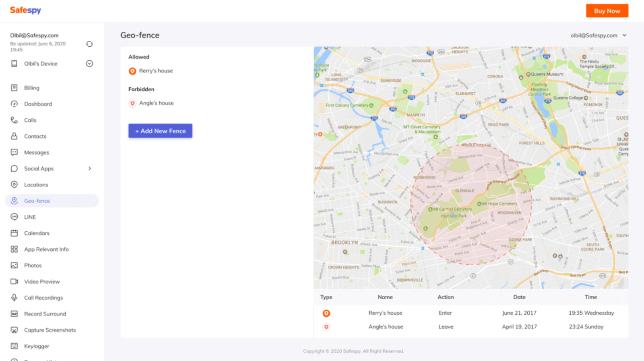Select Angle's house forbidden fence marker
This screenshot has width=644, height=361.
pos(132,104)
